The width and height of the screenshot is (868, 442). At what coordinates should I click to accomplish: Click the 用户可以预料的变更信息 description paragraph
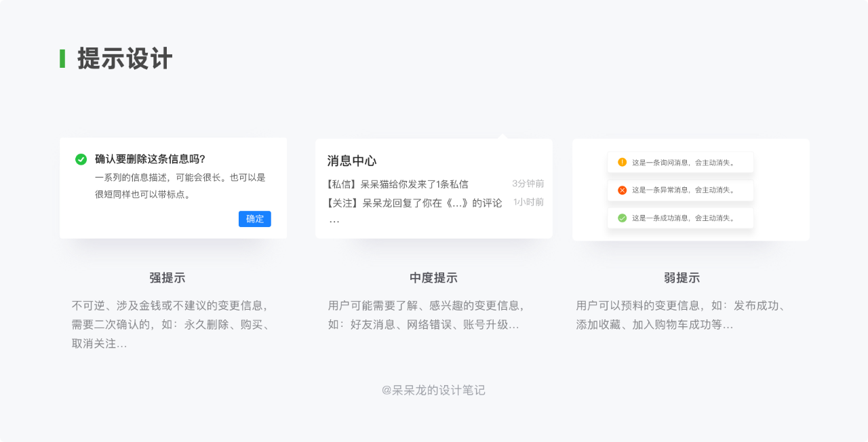[x=681, y=315]
